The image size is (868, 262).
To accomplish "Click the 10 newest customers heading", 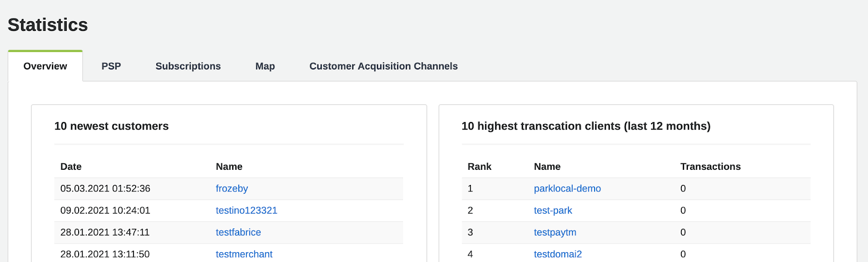I will 111,126.
